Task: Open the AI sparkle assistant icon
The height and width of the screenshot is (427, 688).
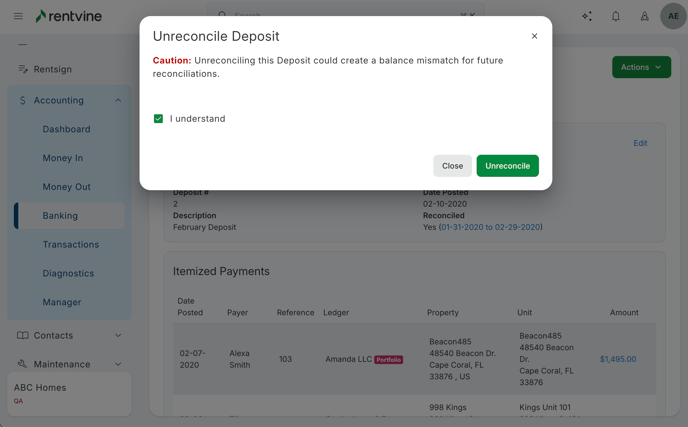Action: point(587,16)
